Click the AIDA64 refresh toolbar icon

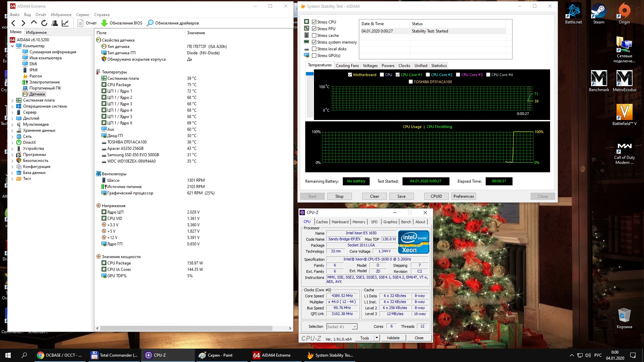(44, 23)
